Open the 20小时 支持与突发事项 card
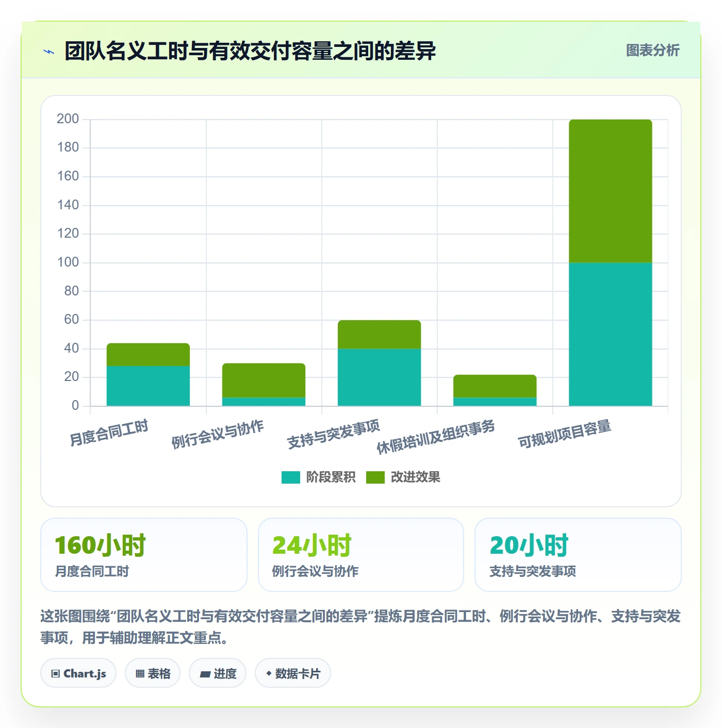This screenshot has width=722, height=728. pos(578,555)
